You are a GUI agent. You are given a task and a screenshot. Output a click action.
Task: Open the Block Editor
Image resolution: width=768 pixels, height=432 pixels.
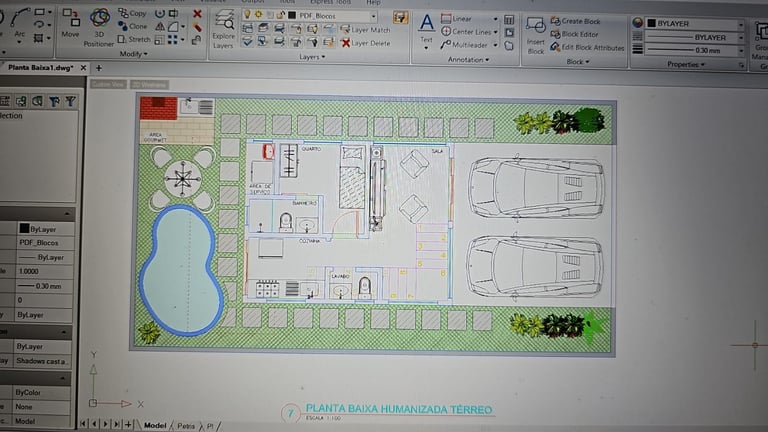click(x=574, y=34)
